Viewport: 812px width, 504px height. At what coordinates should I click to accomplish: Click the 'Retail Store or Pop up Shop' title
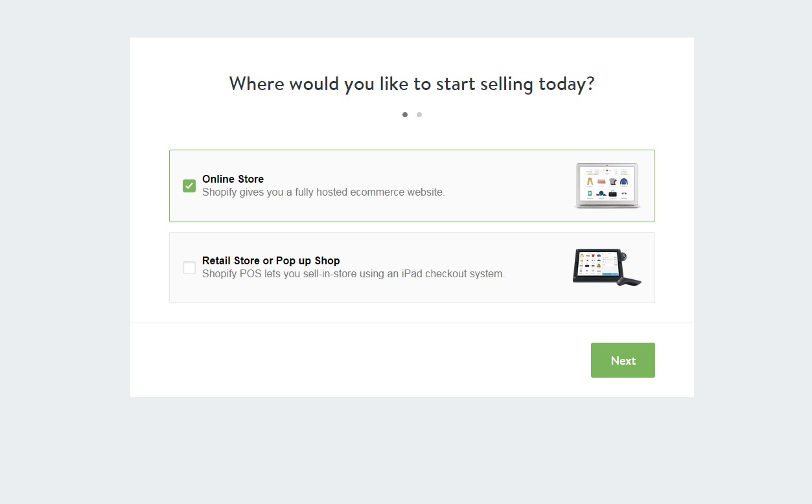tap(271, 260)
